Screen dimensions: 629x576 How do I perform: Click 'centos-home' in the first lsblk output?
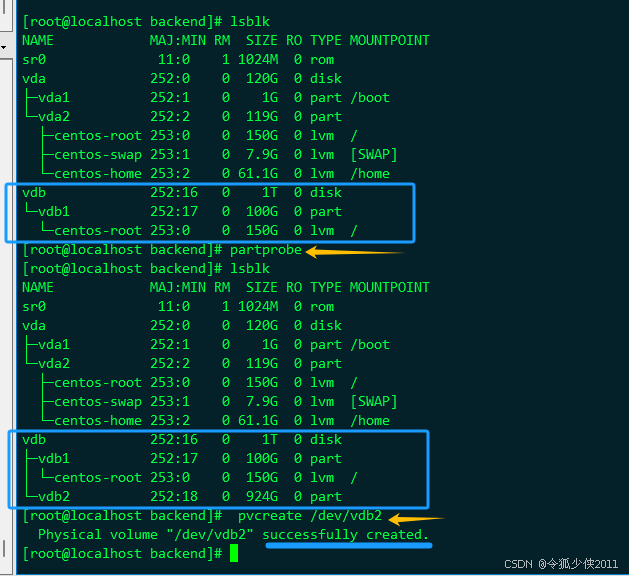point(97,174)
